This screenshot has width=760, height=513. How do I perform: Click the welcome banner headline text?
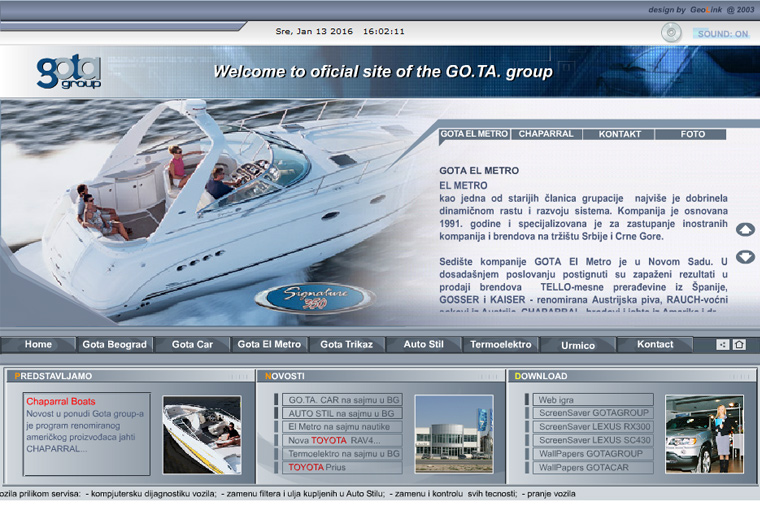(x=383, y=72)
